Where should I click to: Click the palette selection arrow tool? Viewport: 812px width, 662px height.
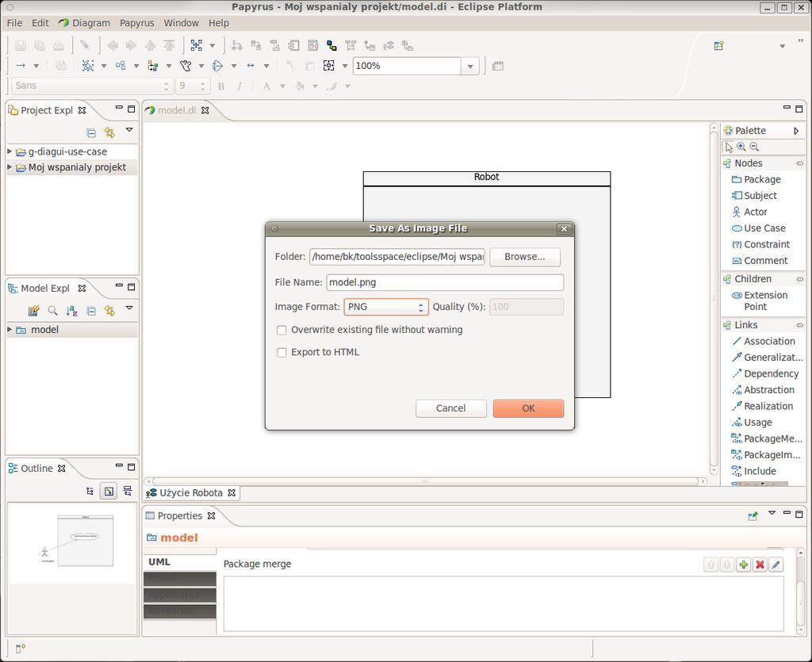[x=729, y=147]
